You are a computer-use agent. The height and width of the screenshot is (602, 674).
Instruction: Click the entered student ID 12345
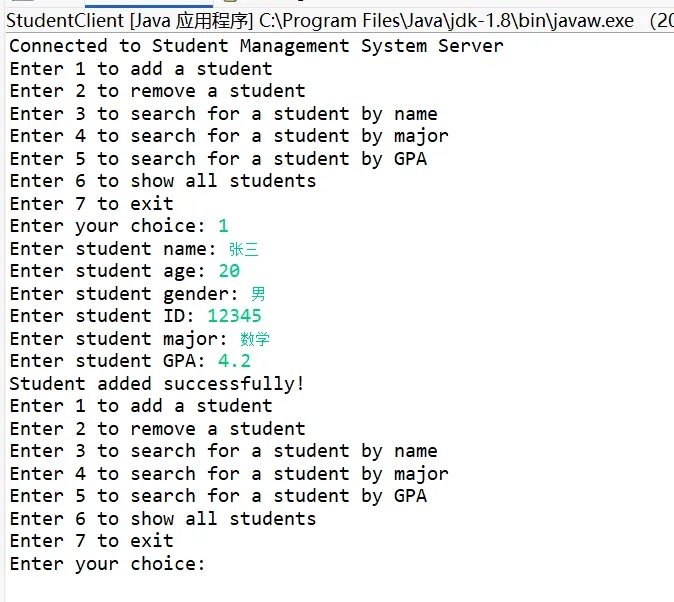click(234, 316)
